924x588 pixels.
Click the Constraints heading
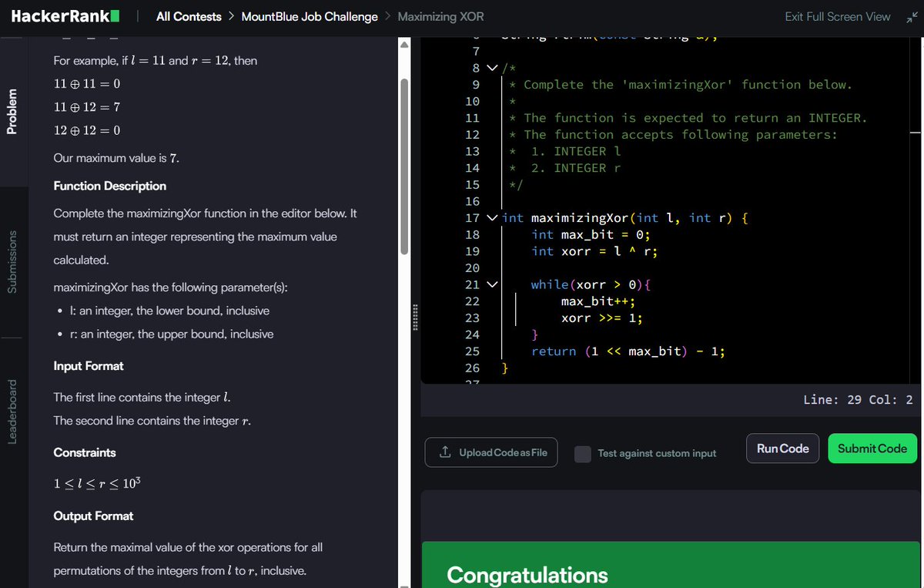click(85, 452)
